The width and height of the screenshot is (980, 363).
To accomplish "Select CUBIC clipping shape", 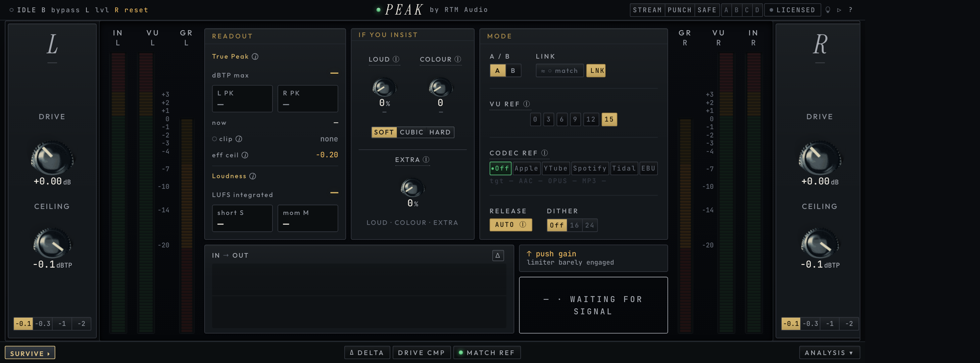I will click(411, 132).
